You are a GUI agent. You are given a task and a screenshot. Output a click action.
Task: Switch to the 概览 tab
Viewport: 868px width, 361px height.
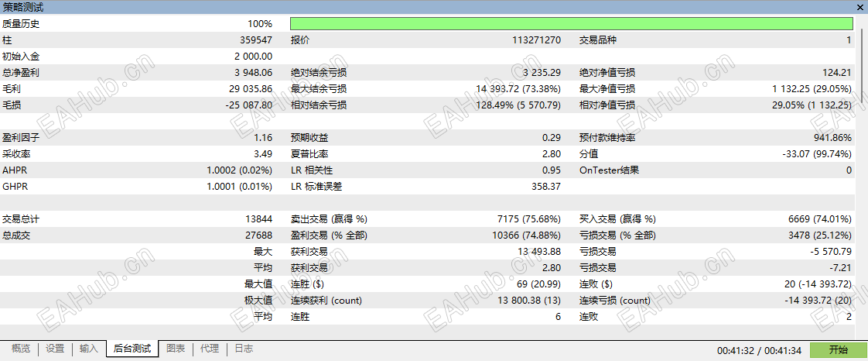[x=21, y=349]
